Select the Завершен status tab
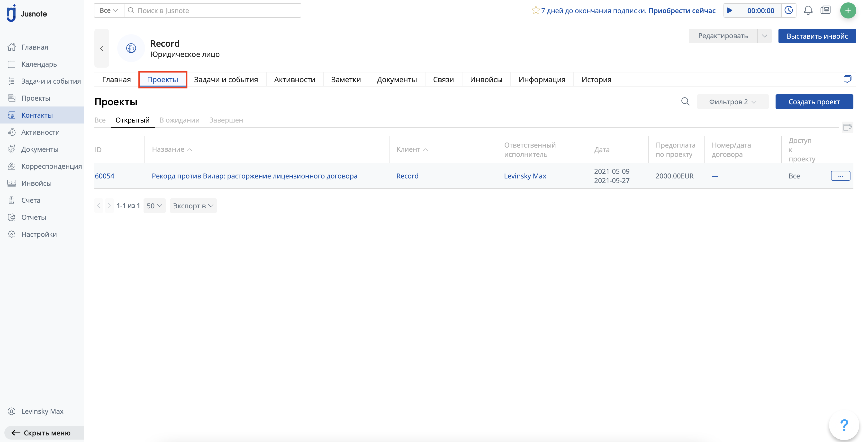Image resolution: width=868 pixels, height=442 pixels. click(226, 120)
